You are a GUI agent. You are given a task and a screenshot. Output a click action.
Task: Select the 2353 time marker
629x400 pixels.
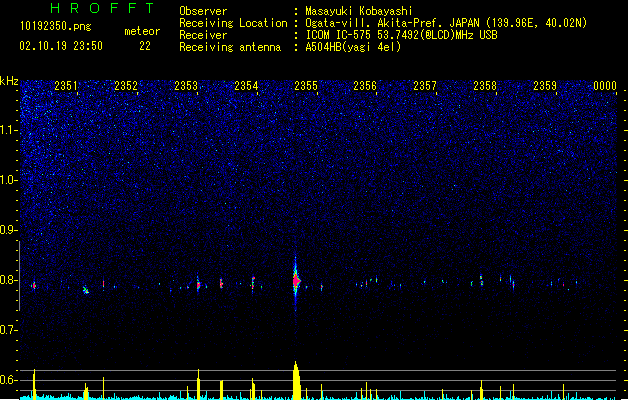click(186, 86)
